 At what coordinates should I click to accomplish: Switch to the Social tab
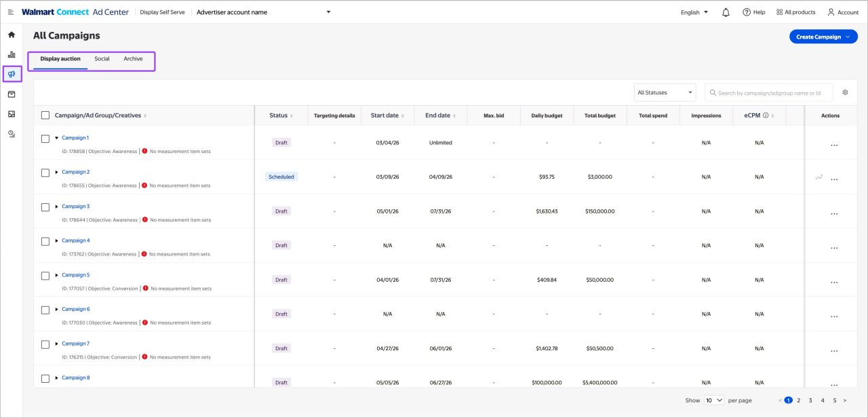[102, 59]
